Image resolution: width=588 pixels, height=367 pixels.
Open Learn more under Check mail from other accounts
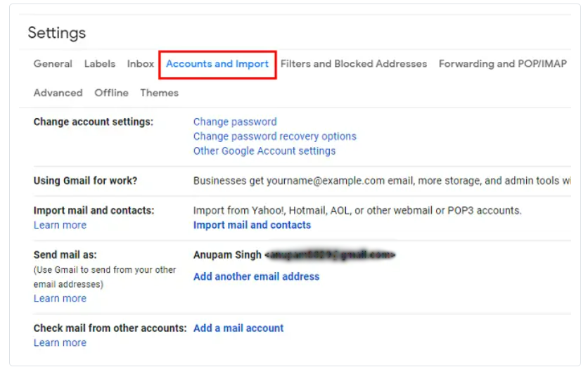tap(60, 342)
